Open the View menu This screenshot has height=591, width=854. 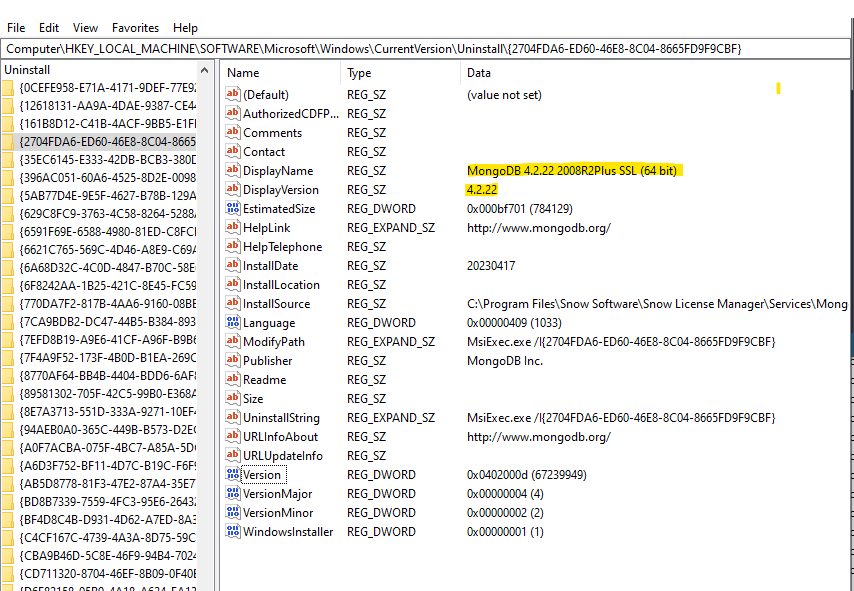tap(85, 28)
